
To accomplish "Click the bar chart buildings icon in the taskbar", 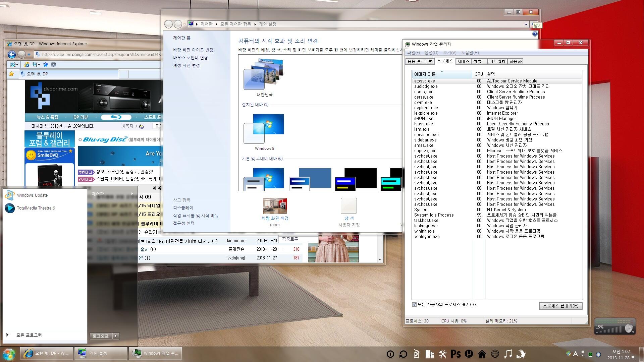I will tap(430, 354).
